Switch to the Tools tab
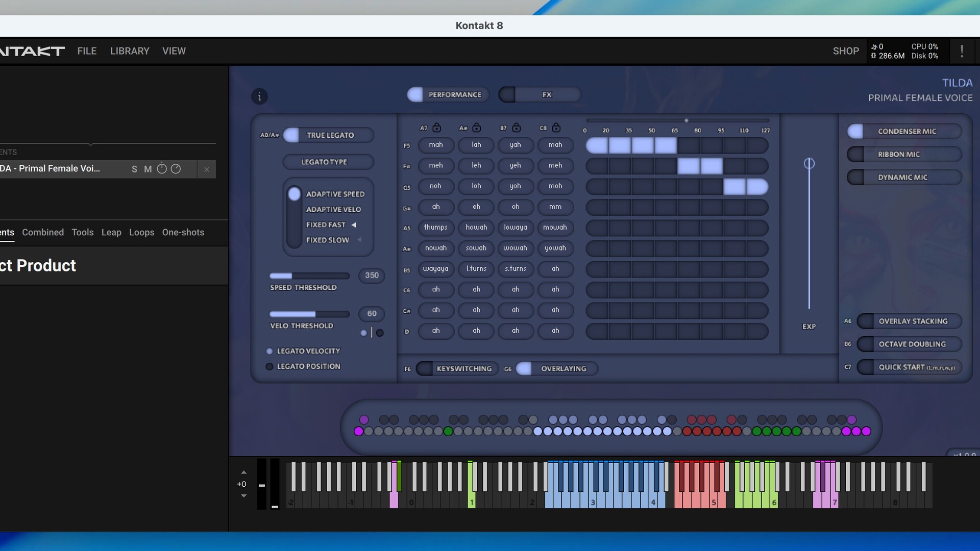Viewport: 980px width, 551px height. click(83, 232)
